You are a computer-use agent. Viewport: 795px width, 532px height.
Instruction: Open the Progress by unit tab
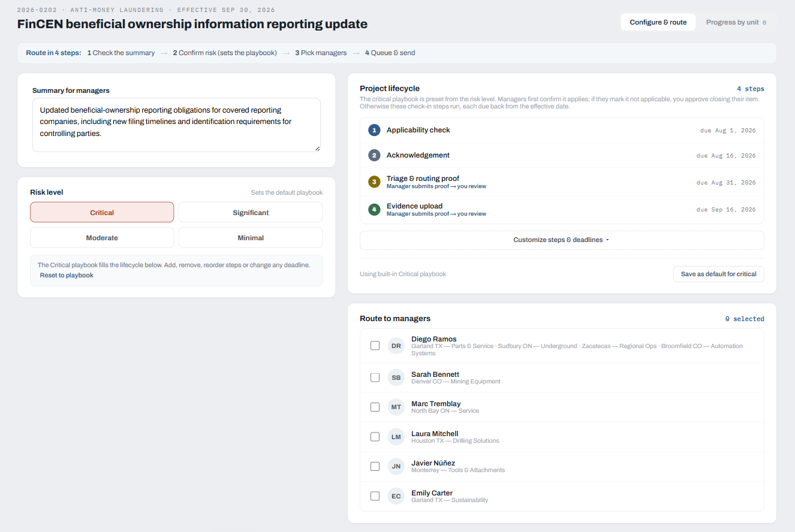pos(736,22)
